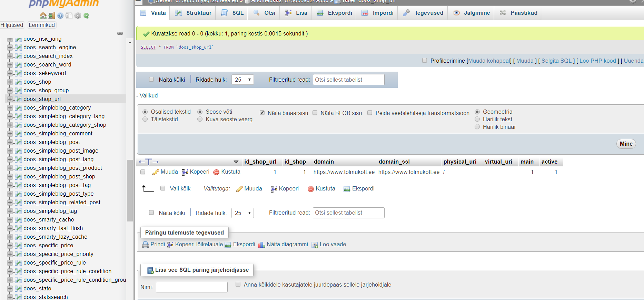The image size is (644, 300).
Task: Open column options dropdown arrow in header
Action: click(236, 162)
